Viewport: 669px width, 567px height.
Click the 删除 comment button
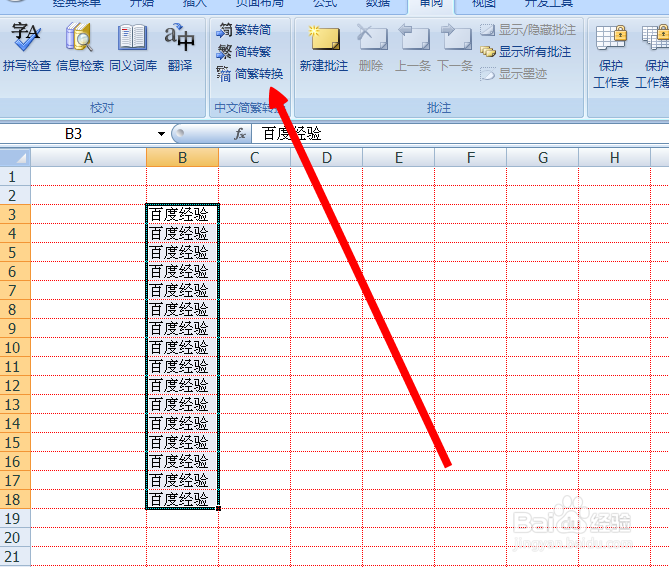coord(371,47)
